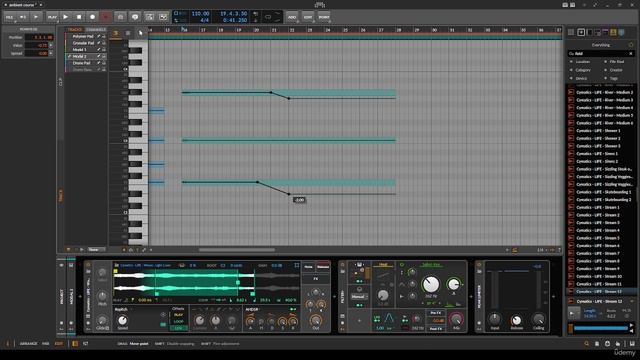
Task: Expand the Category filter
Action: tap(583, 70)
